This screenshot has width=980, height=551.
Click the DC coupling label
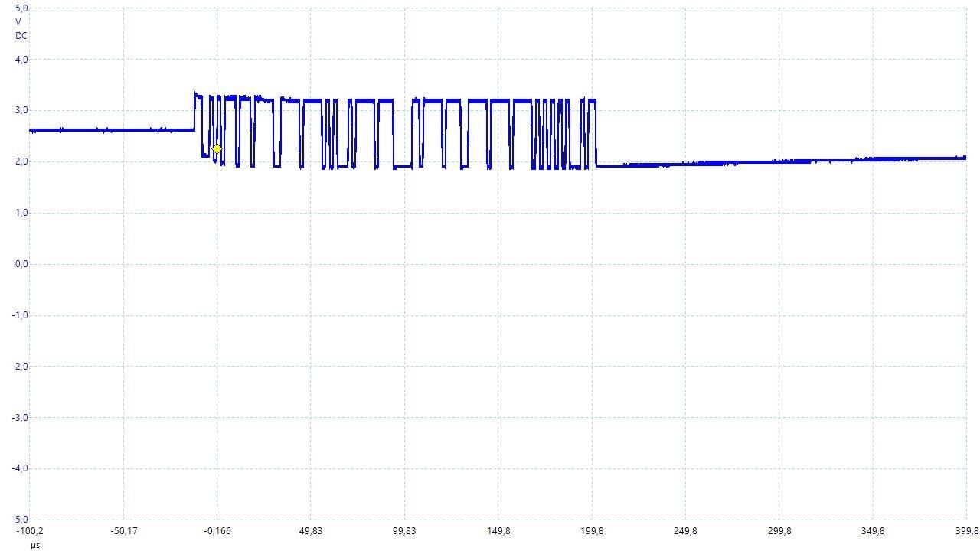click(21, 36)
